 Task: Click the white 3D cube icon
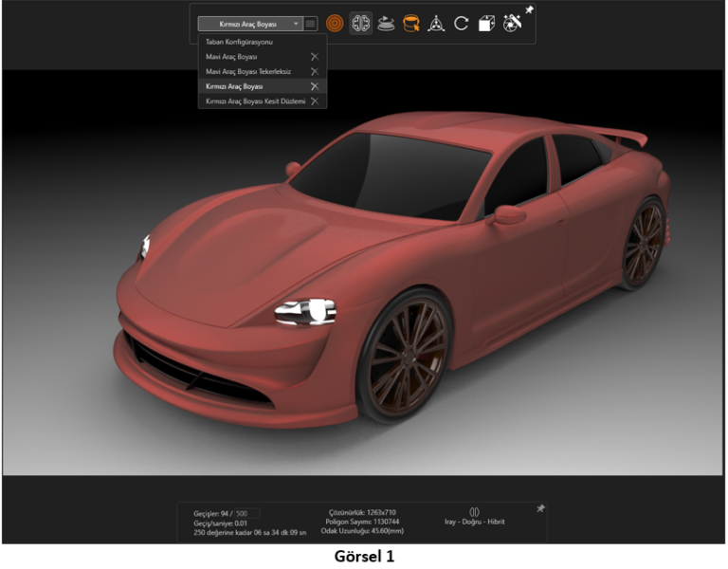486,24
